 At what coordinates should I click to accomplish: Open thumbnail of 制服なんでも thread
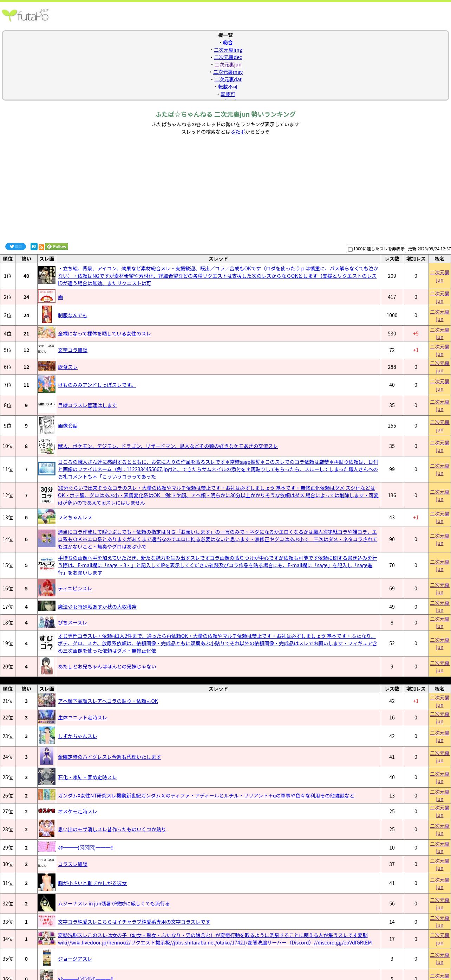(x=47, y=315)
